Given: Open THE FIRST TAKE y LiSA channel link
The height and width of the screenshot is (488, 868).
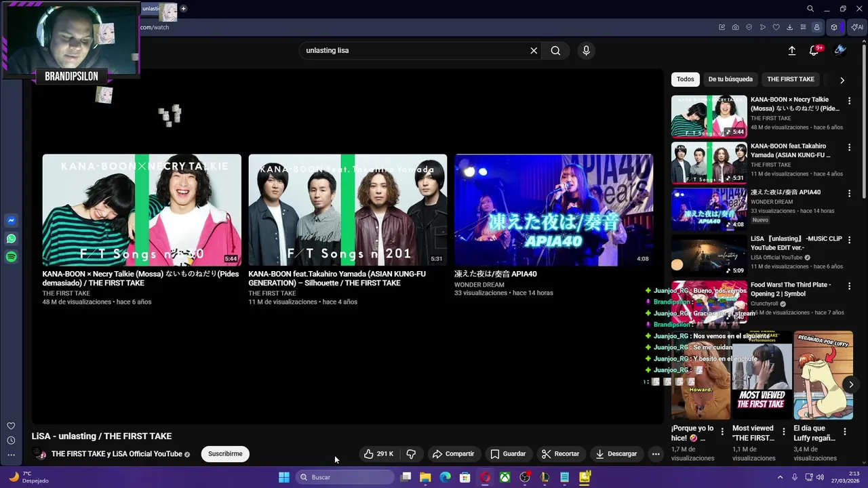Looking at the screenshot, I should [x=117, y=454].
